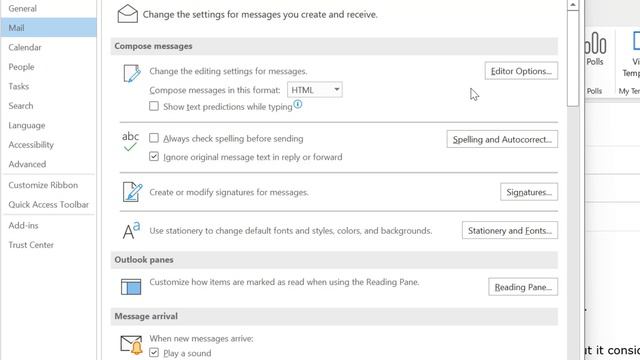Open the Calendar options category
The image size is (640, 360).
point(49,47)
